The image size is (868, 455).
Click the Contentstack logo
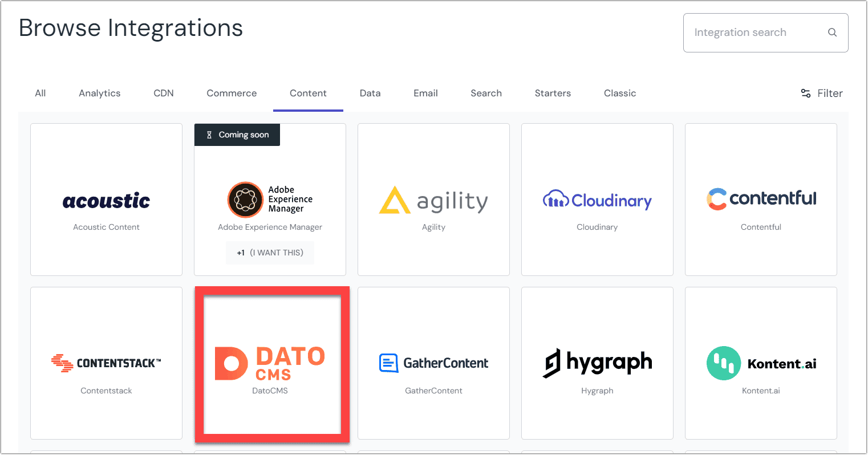click(106, 363)
